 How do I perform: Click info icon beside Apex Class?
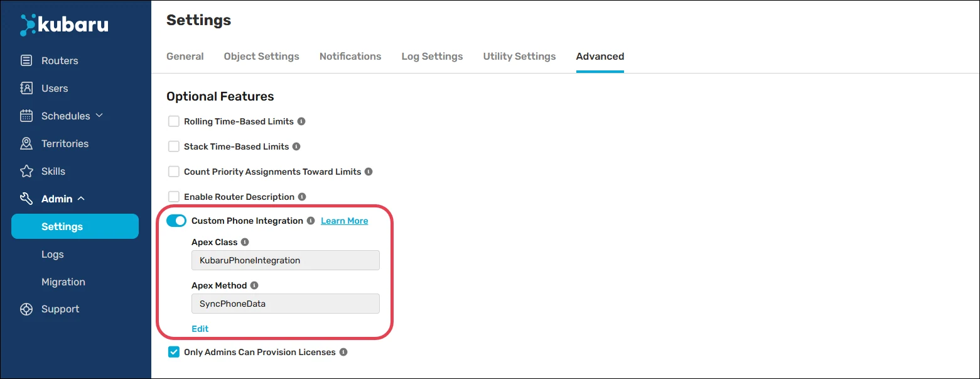click(x=245, y=242)
